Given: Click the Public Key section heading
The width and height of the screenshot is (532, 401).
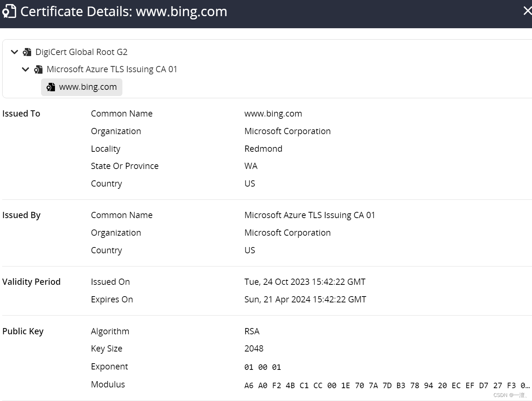Looking at the screenshot, I should 23,331.
